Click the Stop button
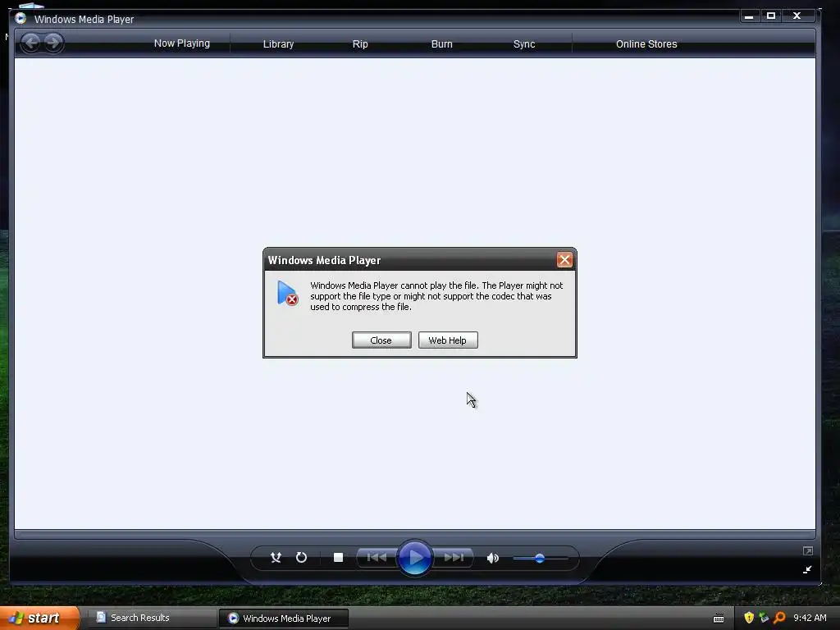840x630 pixels. pyautogui.click(x=338, y=558)
